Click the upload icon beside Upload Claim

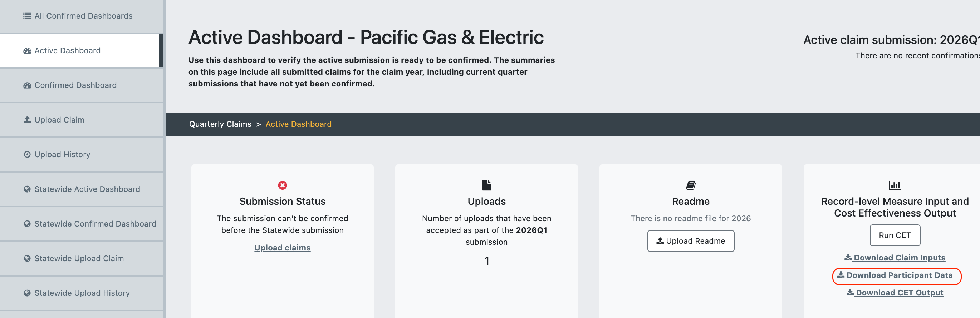point(27,120)
